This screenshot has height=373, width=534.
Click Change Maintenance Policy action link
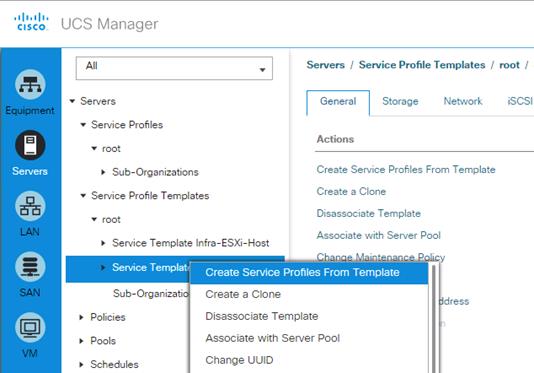(x=381, y=257)
